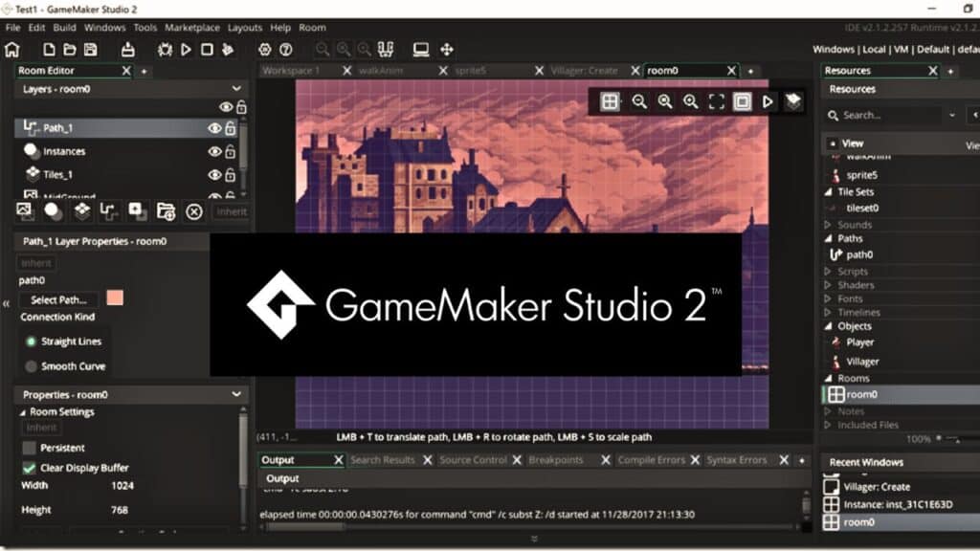
Task: Zoom in on the room canvas toolbar
Action: [691, 101]
